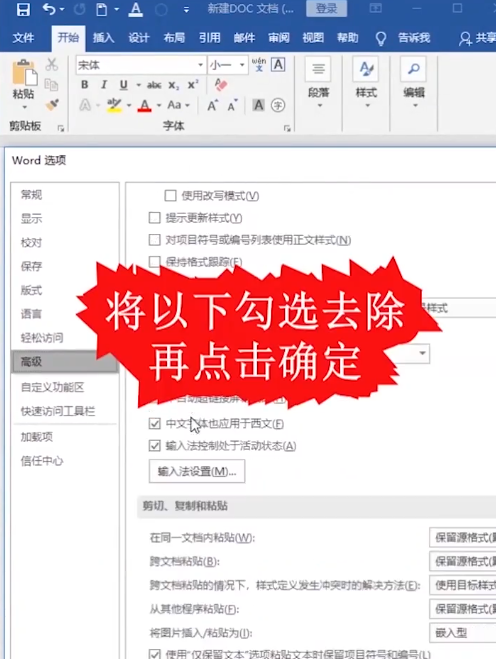Open the 宋体 font name dropdown

click(x=201, y=65)
